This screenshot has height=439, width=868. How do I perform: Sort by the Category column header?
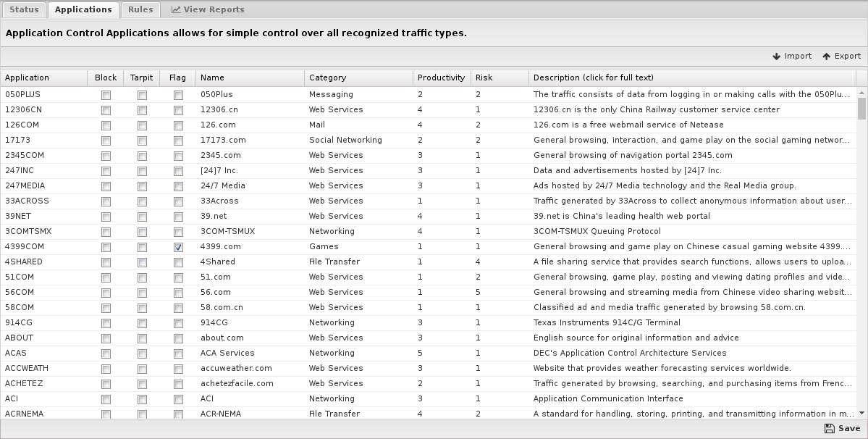coord(359,78)
